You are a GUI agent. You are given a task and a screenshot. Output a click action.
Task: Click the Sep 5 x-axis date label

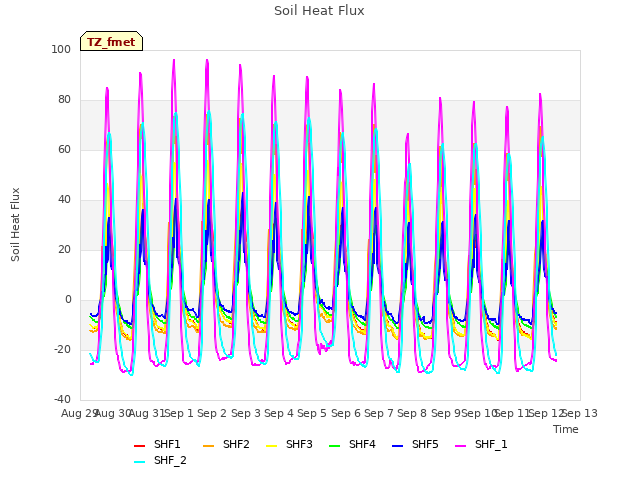pyautogui.click(x=312, y=413)
